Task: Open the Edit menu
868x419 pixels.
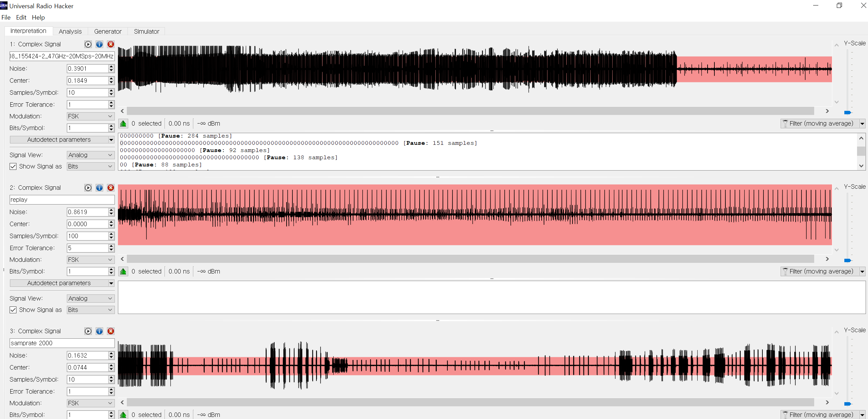Action: pyautogui.click(x=21, y=18)
